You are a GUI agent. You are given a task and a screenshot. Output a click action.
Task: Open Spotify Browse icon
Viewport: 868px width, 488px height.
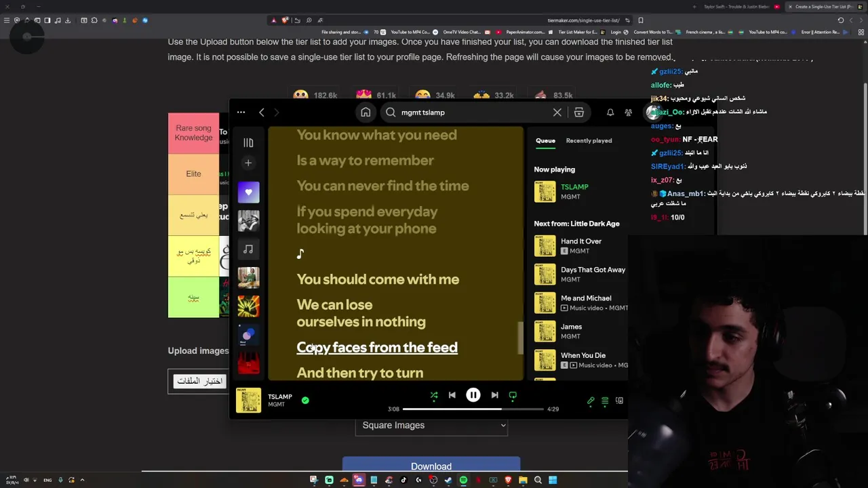[x=579, y=113]
